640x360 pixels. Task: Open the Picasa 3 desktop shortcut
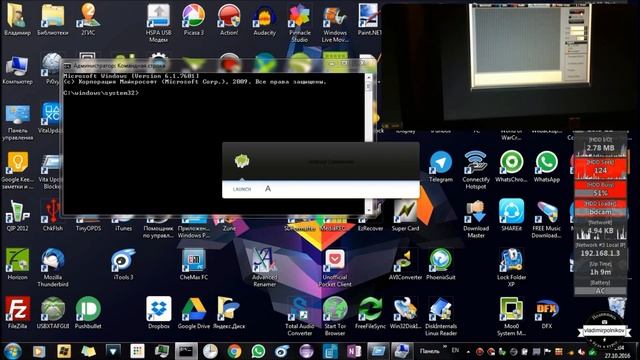point(193,19)
